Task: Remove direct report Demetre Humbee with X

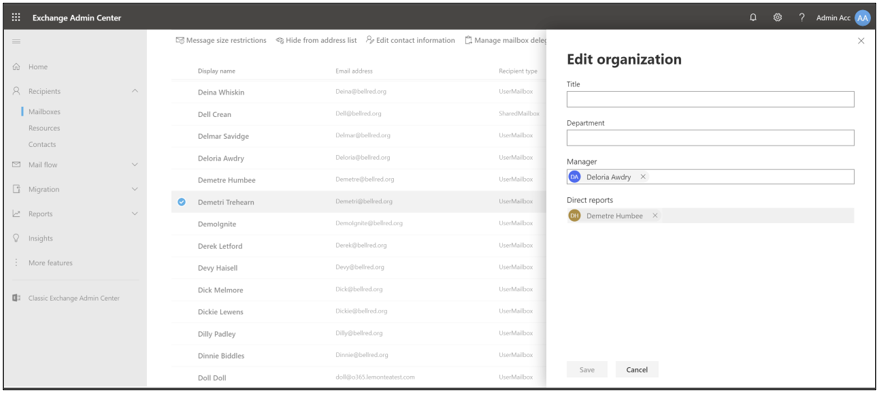Action: [655, 215]
